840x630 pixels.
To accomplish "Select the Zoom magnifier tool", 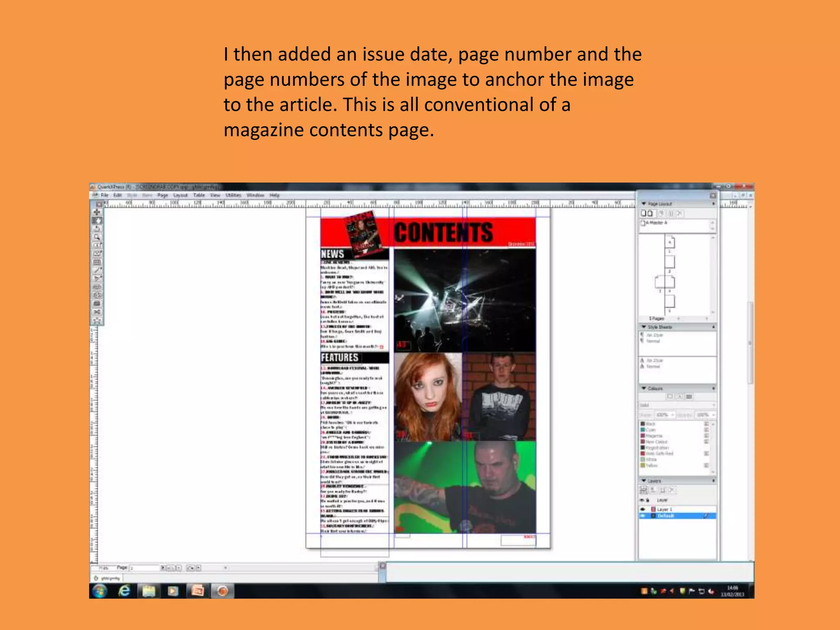I will pos(97,237).
